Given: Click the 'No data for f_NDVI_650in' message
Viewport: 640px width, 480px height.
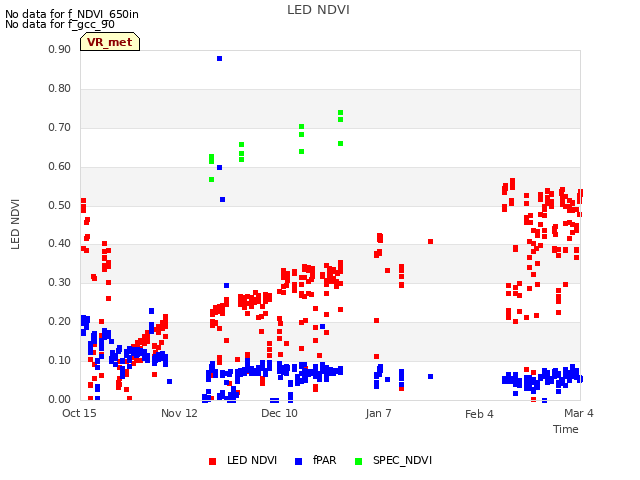Looking at the screenshot, I should click(x=72, y=14).
